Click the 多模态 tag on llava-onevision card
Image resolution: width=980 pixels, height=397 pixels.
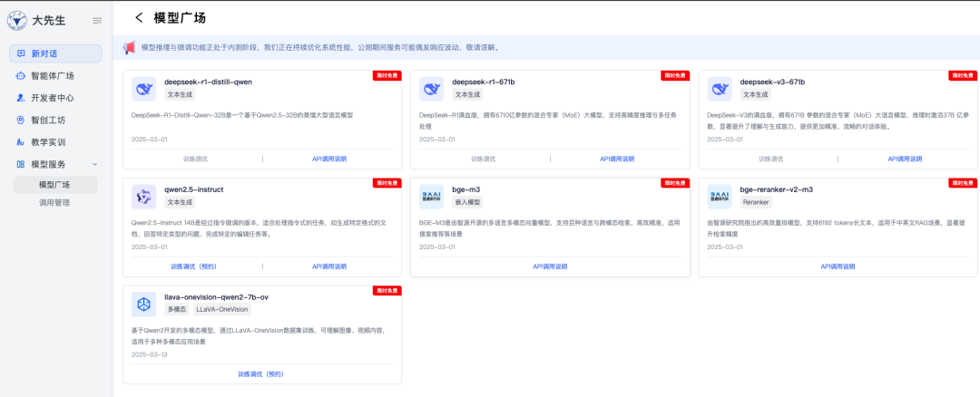pyautogui.click(x=177, y=310)
